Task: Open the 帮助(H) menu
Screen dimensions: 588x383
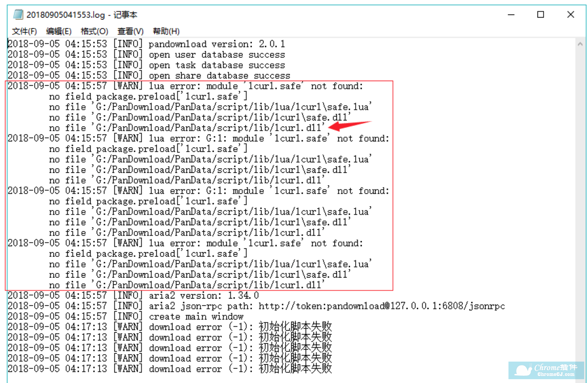Action: tap(166, 31)
